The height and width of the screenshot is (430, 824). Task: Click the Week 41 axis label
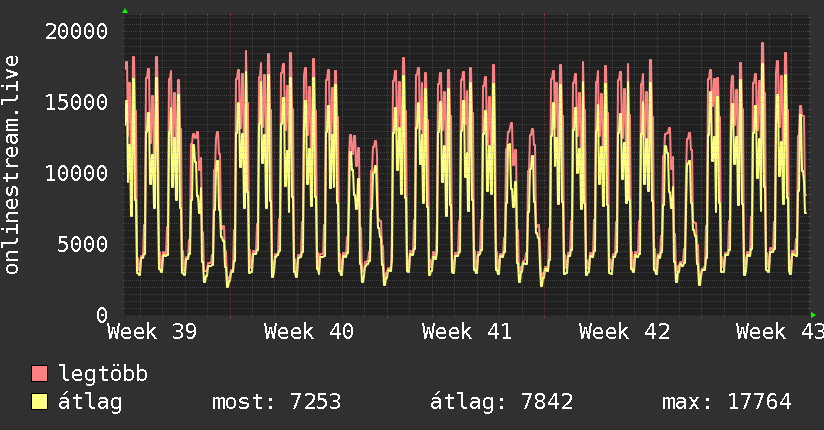pos(467,332)
